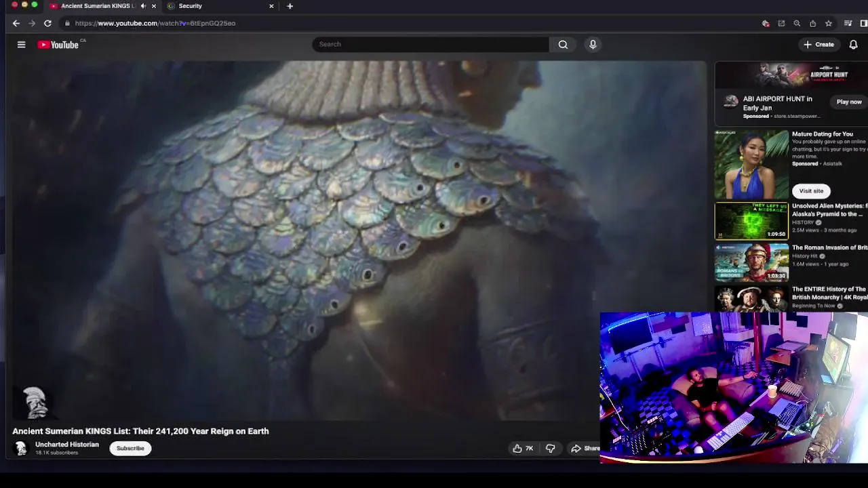This screenshot has width=868, height=488.
Task: View site information lock icon
Action: click(x=67, y=23)
